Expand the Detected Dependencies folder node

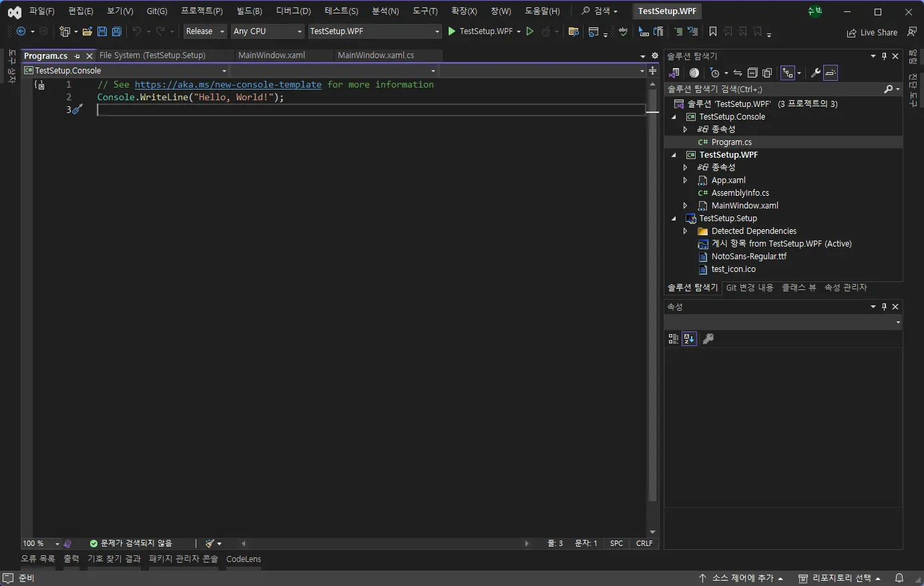[x=685, y=231]
